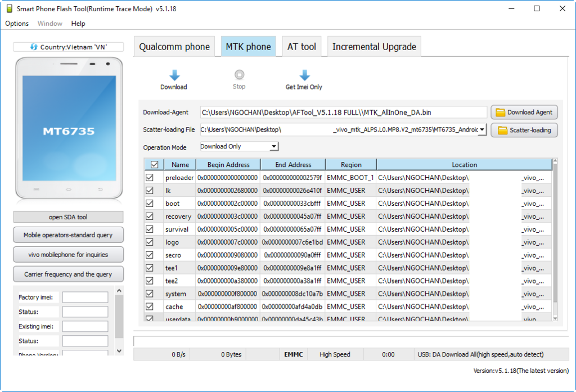Select the preloader name cell

[x=179, y=178]
